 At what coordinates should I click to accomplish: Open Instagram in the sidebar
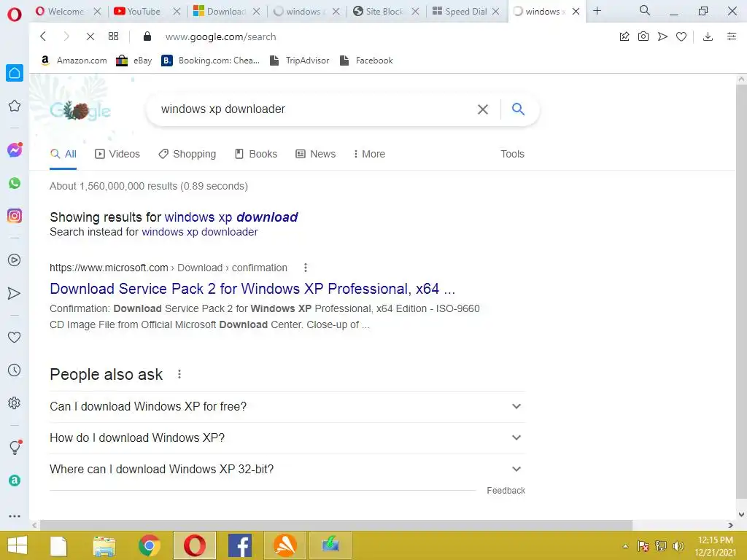15,216
